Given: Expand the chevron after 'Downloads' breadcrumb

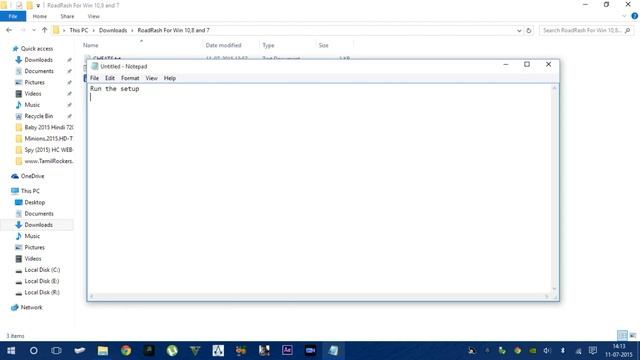Looking at the screenshot, I should 132,30.
